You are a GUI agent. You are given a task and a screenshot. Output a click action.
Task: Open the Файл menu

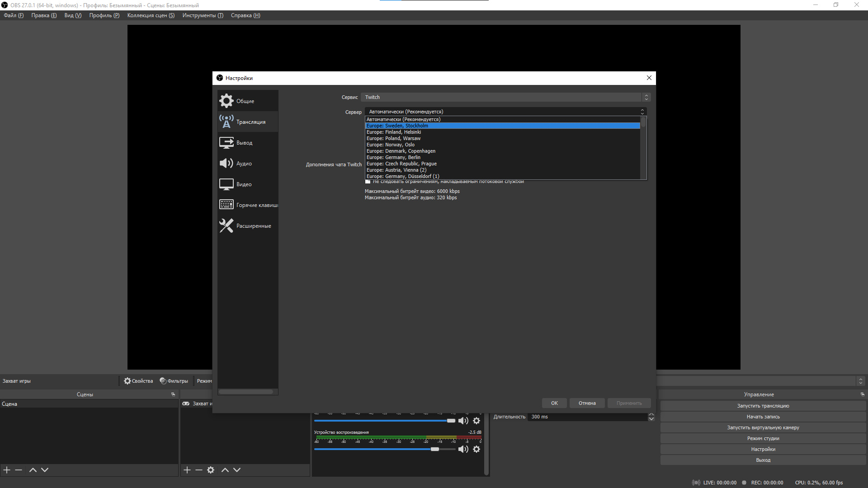click(x=14, y=15)
